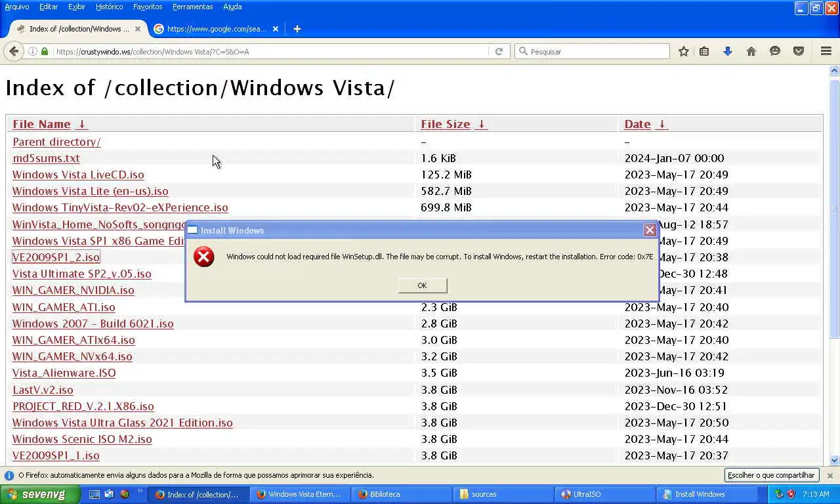Open the Favoritos menu
This screenshot has height=504, width=840.
click(148, 7)
